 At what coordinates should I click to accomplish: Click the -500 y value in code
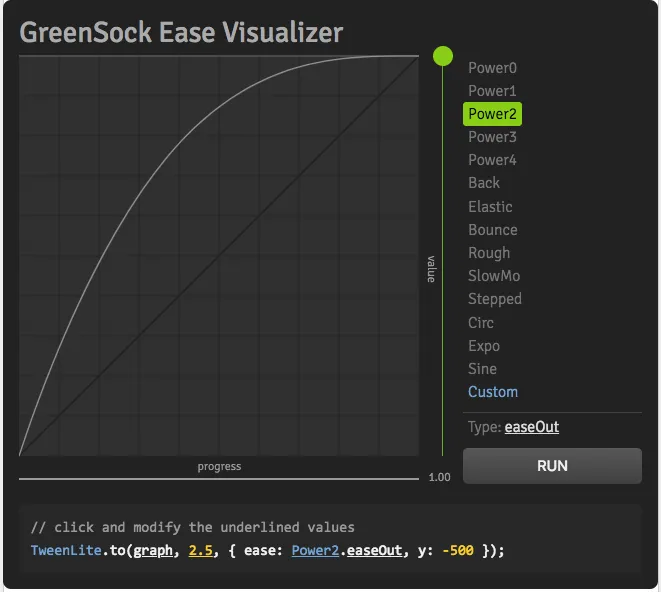click(x=458, y=551)
